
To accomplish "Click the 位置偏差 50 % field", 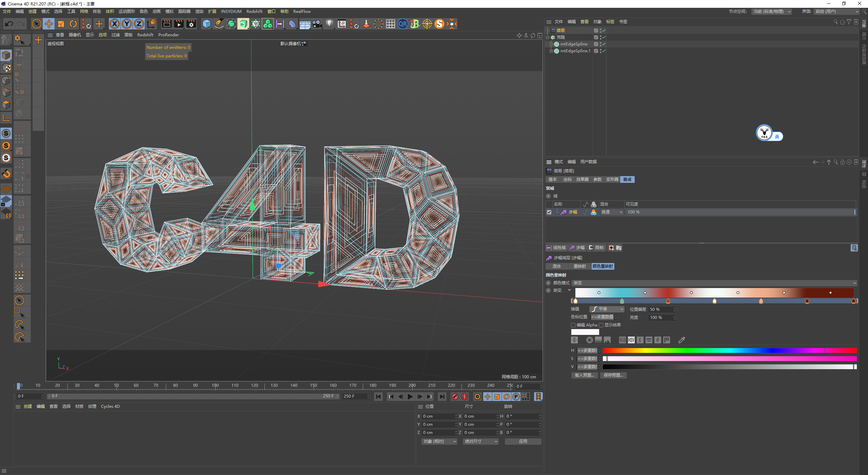I will tap(662, 309).
